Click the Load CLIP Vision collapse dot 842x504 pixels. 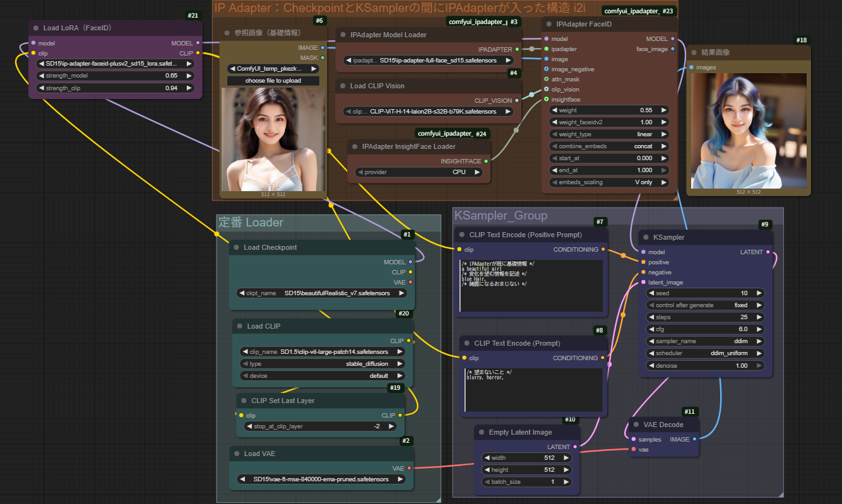coord(344,86)
